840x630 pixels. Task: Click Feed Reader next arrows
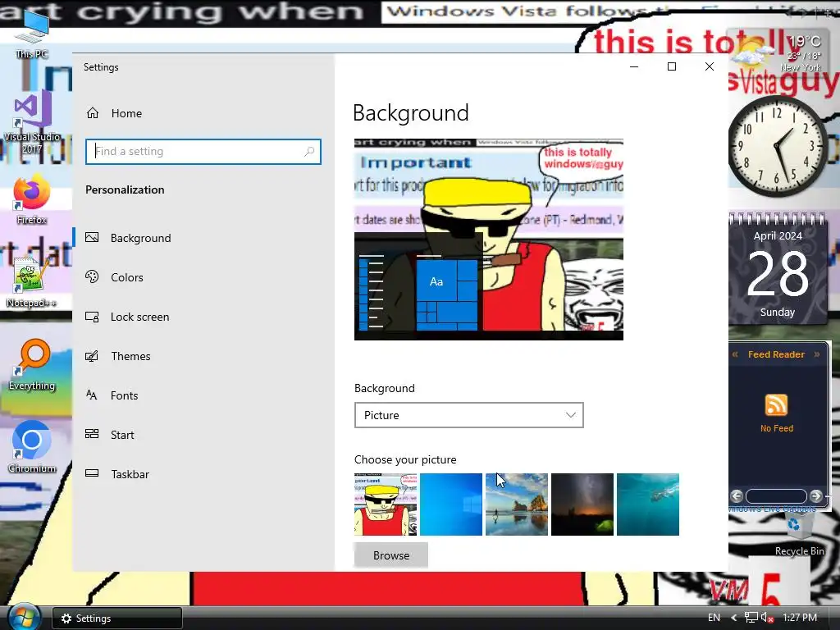pos(817,354)
